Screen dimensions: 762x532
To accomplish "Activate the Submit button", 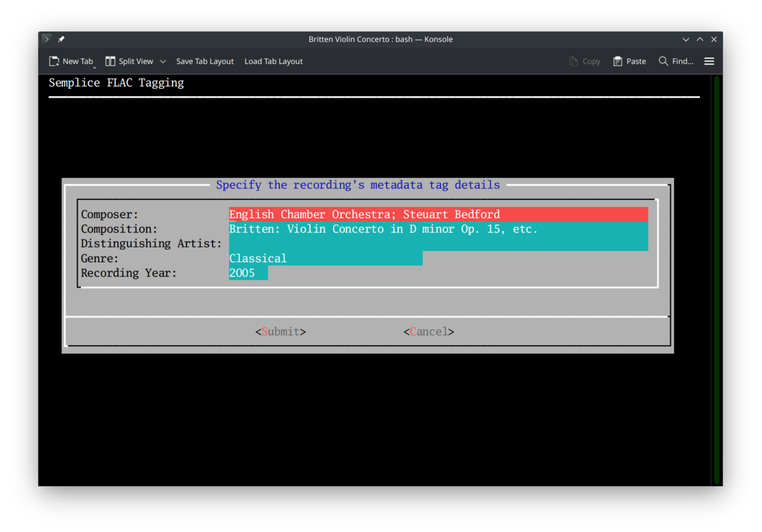I will point(280,331).
